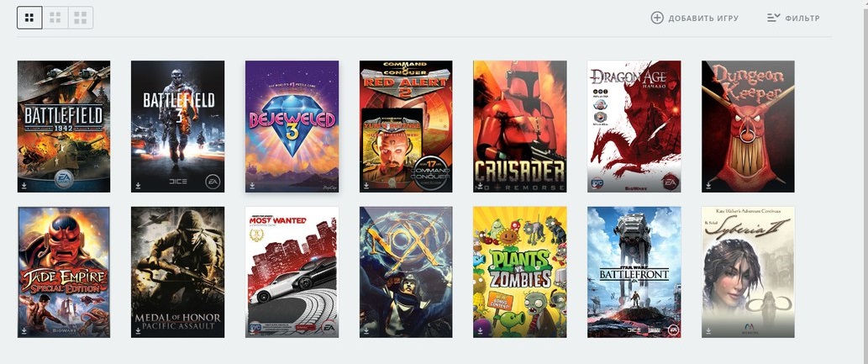Select the Plants vs Zombies cover

coord(520,272)
